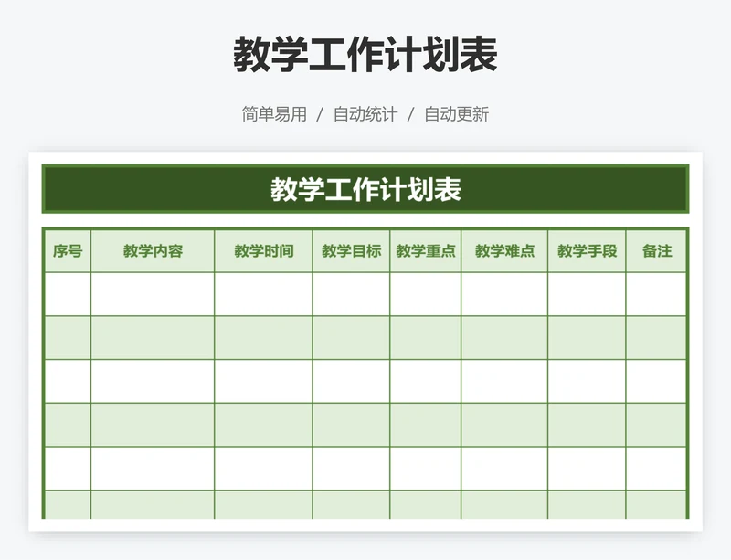The height and width of the screenshot is (560, 731).
Task: Click the 自动更新 subtitle text
Action: coord(456,114)
